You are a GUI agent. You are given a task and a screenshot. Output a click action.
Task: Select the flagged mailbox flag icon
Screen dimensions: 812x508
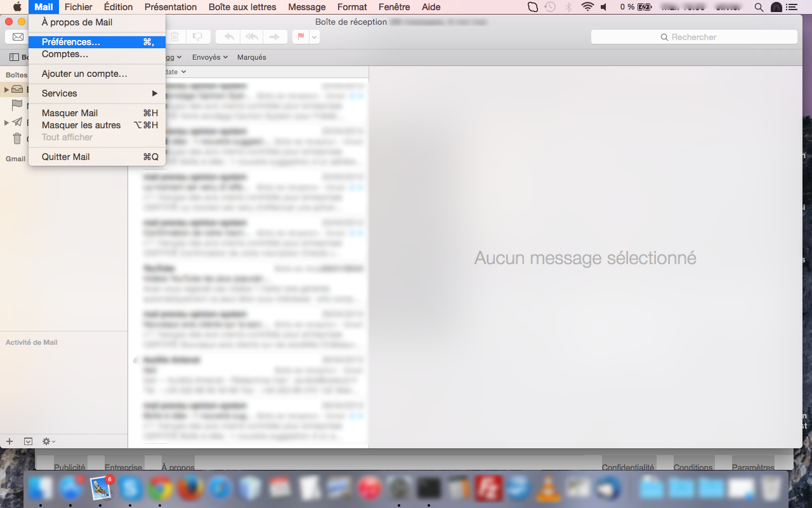(17, 105)
